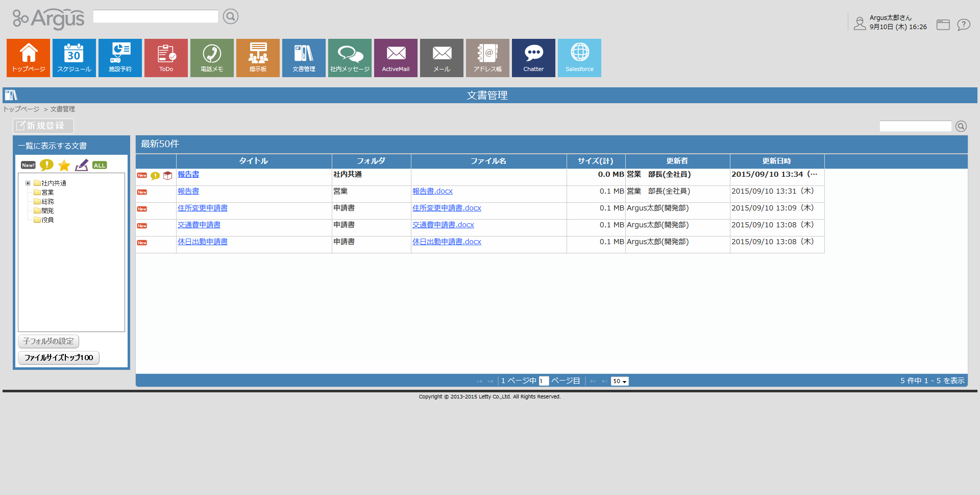Open the 文書管理 document management tile

304,58
